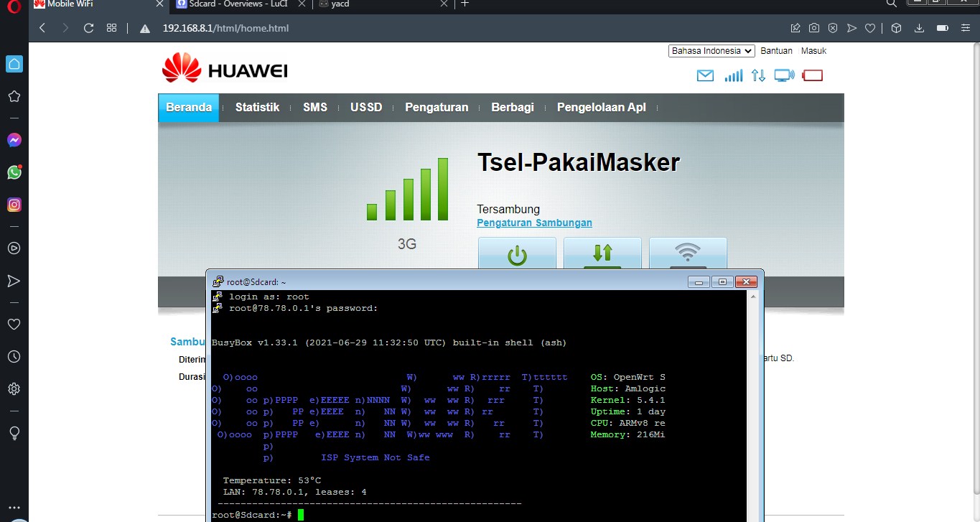
Task: Click the Wi-Fi symbol button
Action: [688, 253]
